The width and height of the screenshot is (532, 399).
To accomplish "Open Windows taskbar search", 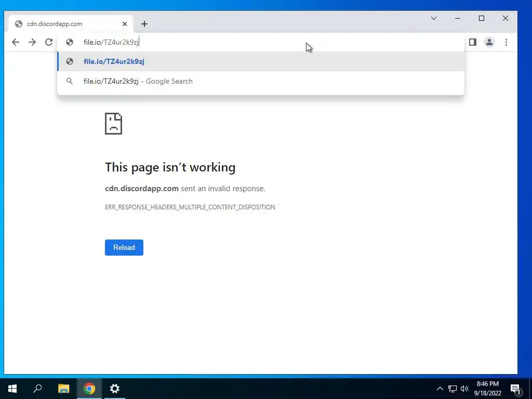I will tap(37, 389).
